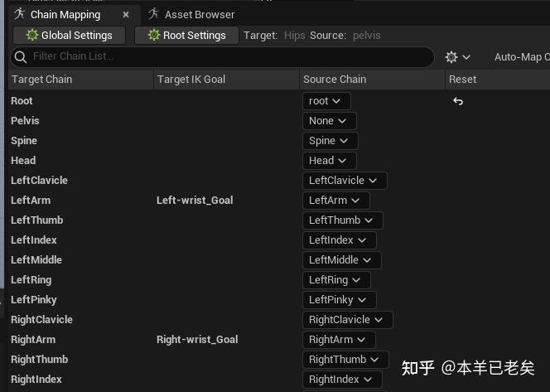Click the Root reset arrow icon
The image size is (550, 392).
tap(458, 101)
